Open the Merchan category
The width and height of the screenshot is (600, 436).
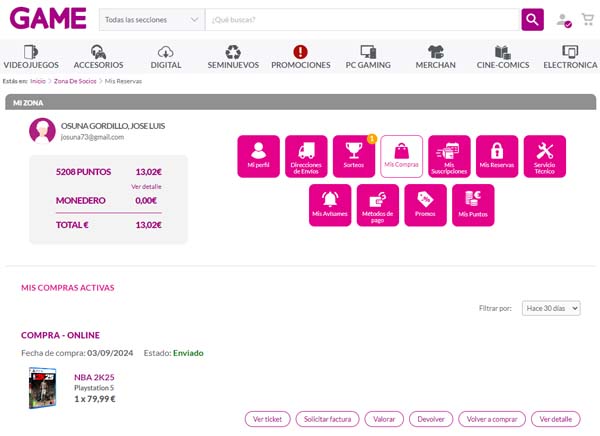point(435,57)
